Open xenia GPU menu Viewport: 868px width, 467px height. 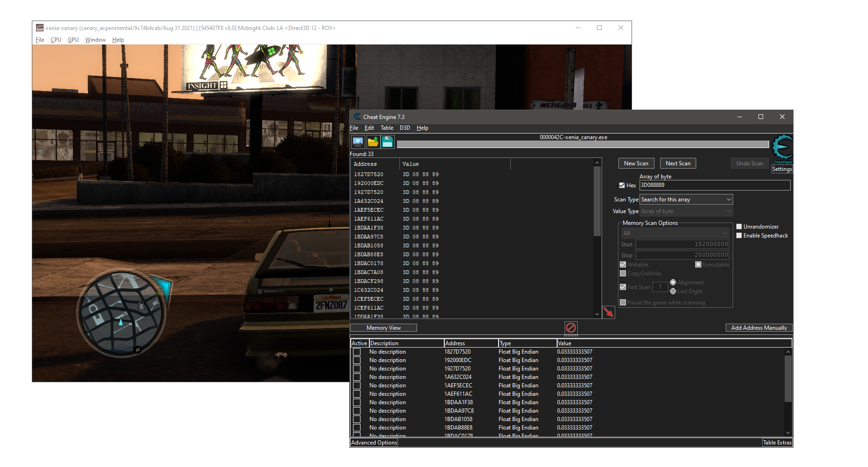pos(73,40)
